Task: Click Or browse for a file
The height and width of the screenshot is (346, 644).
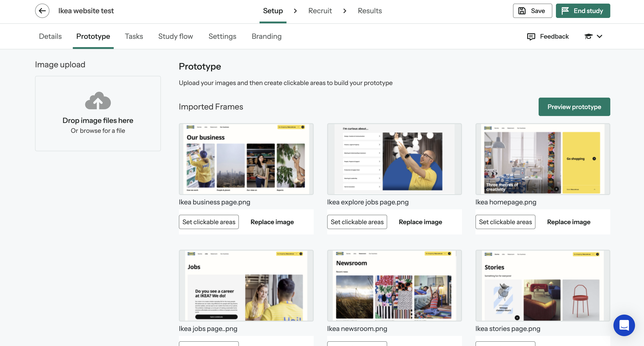Action: click(x=98, y=131)
